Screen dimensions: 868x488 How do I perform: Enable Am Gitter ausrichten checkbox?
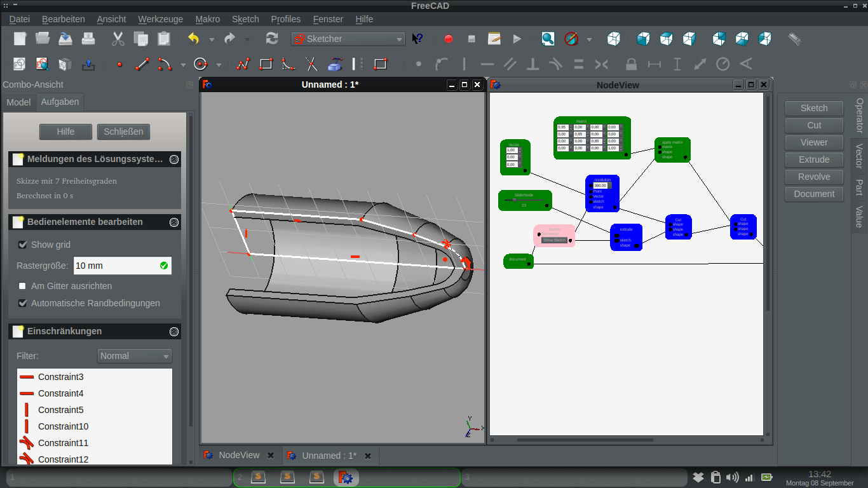(x=23, y=286)
